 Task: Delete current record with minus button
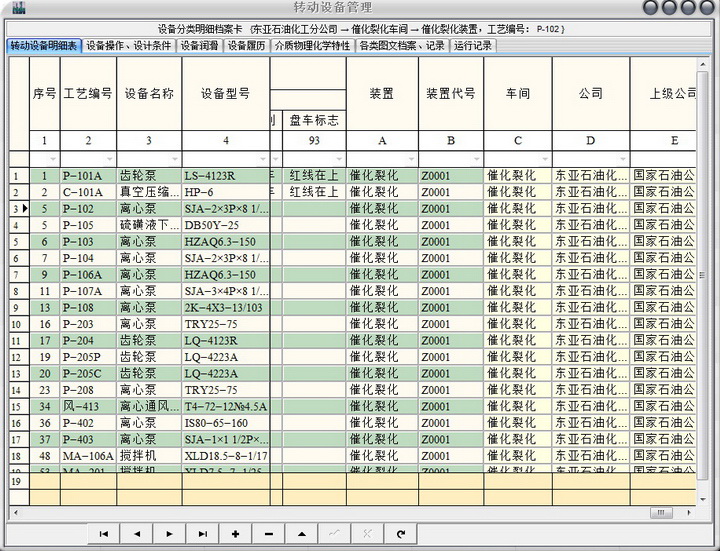[268, 534]
